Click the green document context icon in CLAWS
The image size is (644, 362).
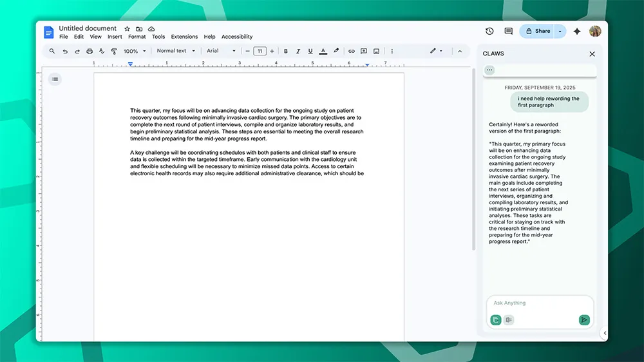pos(496,319)
